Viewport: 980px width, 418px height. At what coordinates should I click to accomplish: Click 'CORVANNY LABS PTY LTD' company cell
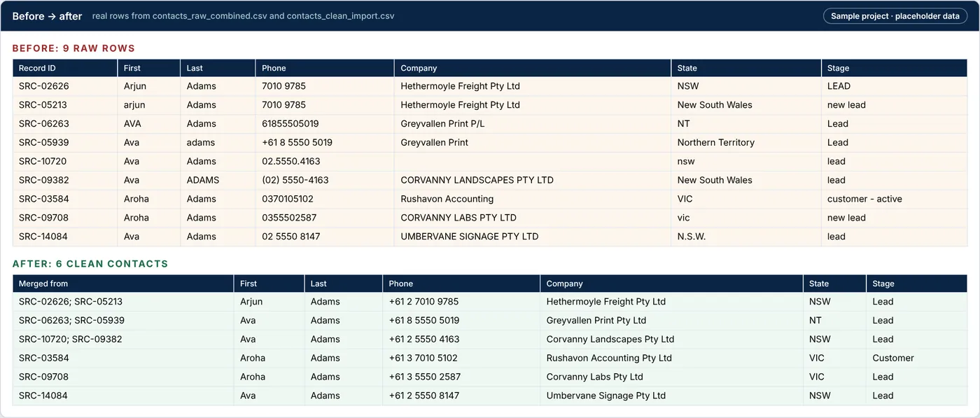pyautogui.click(x=533, y=218)
